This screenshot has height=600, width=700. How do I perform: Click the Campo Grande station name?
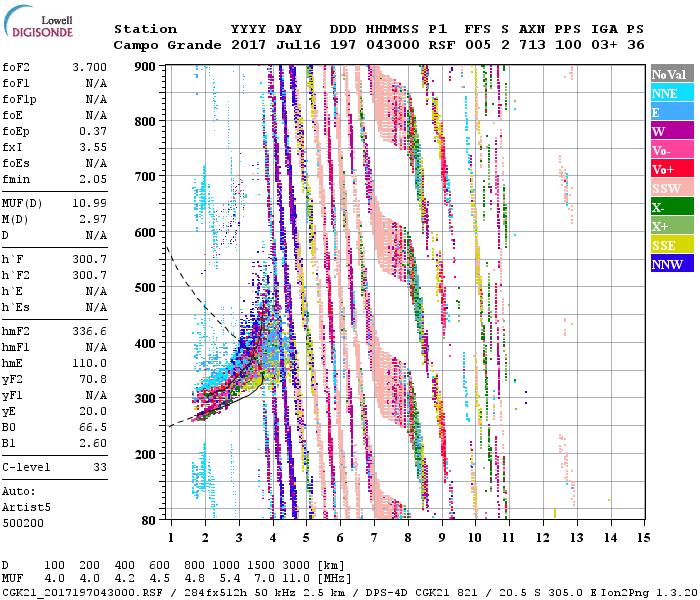coord(160,45)
